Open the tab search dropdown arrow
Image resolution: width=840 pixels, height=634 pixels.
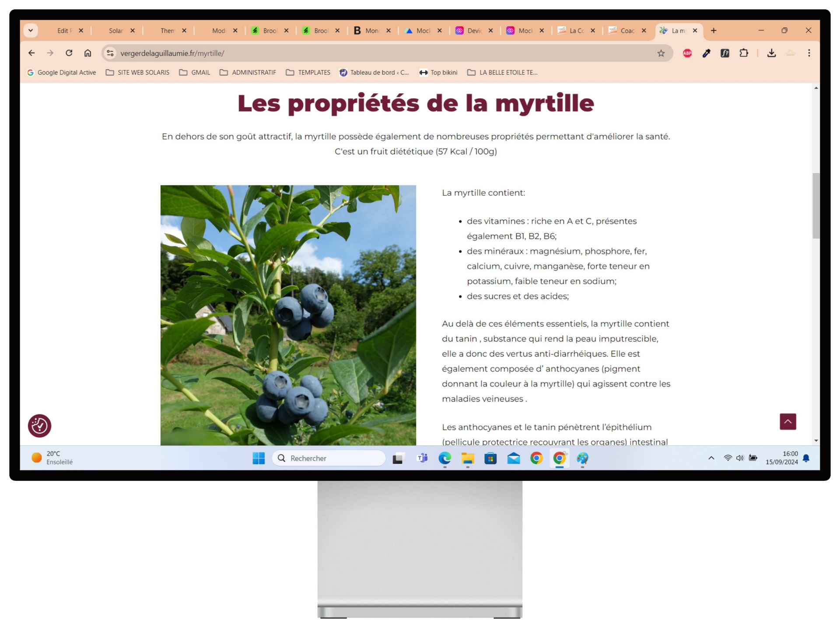coord(31,30)
